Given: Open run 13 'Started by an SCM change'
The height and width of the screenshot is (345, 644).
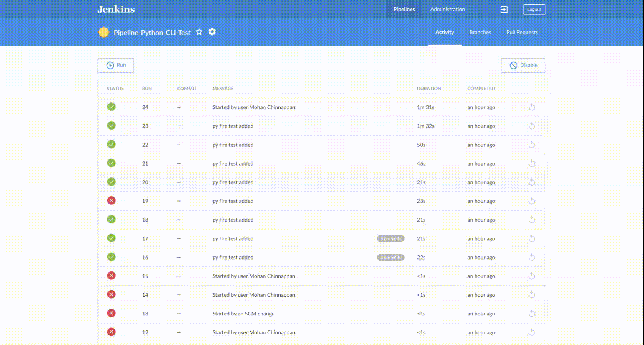Looking at the screenshot, I should 243,314.
